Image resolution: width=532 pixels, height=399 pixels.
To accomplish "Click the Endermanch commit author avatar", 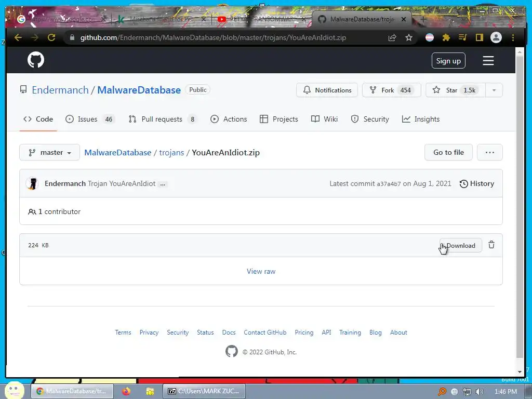I will [32, 183].
